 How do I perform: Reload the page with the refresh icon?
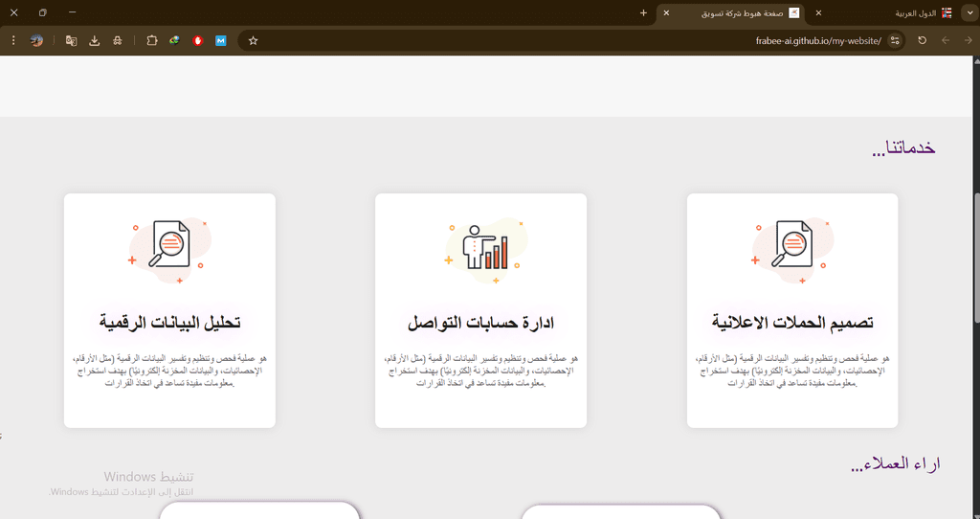922,40
